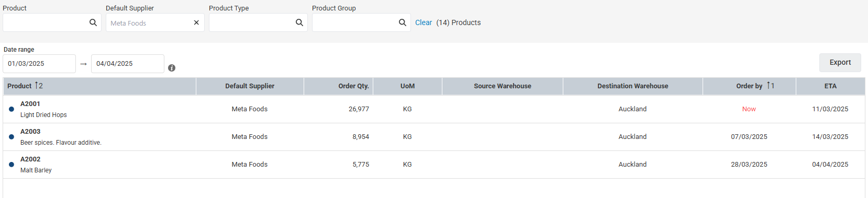Screen dimensions: 868x198
Task: Click the ETA column header
Action: [830, 86]
